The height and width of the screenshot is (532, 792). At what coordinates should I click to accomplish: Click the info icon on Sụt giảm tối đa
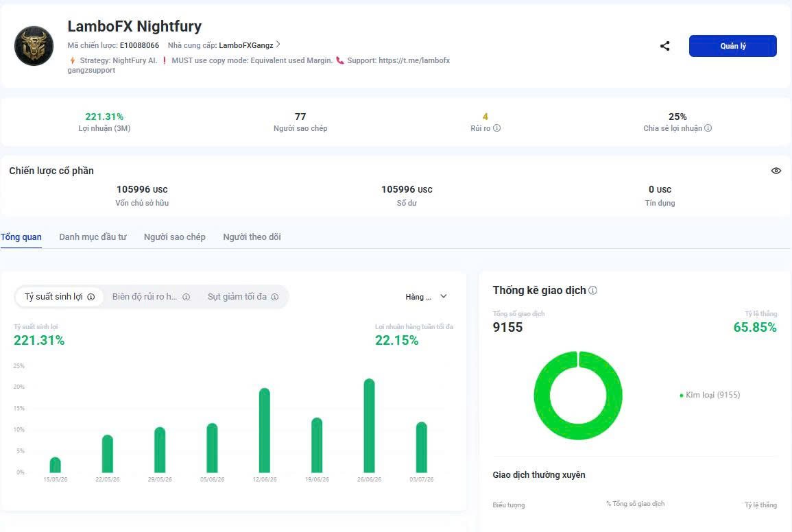click(x=275, y=297)
